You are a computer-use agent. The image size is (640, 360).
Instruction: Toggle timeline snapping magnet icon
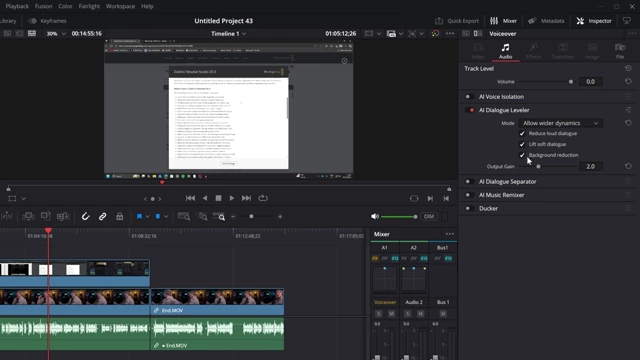pyautogui.click(x=85, y=217)
